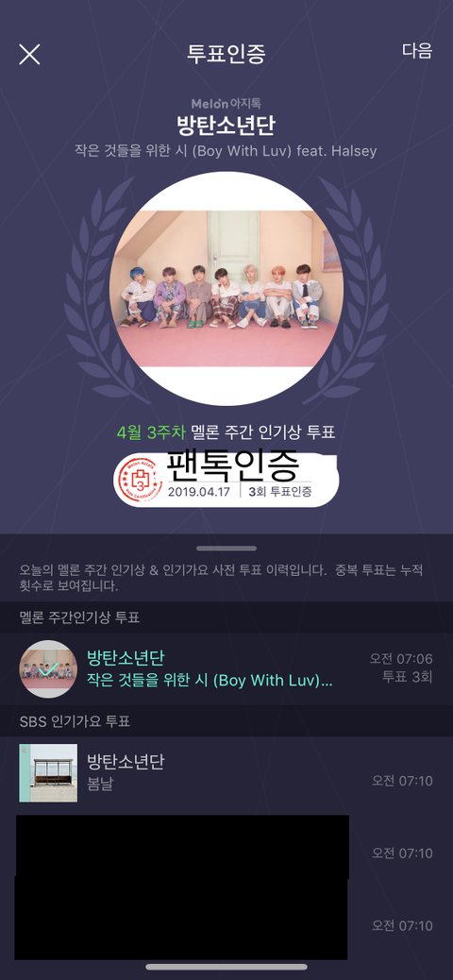Tap the 4월 3주차 weekly vote label
Image resolution: width=453 pixels, height=980 pixels.
(151, 431)
